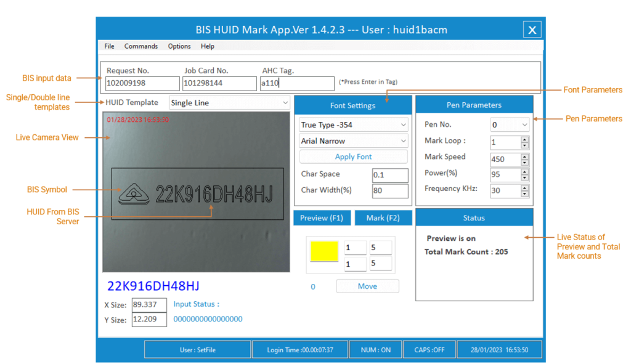This screenshot has width=631, height=364.
Task: Click the Total Mark Count : 205 text
Action: click(x=466, y=252)
